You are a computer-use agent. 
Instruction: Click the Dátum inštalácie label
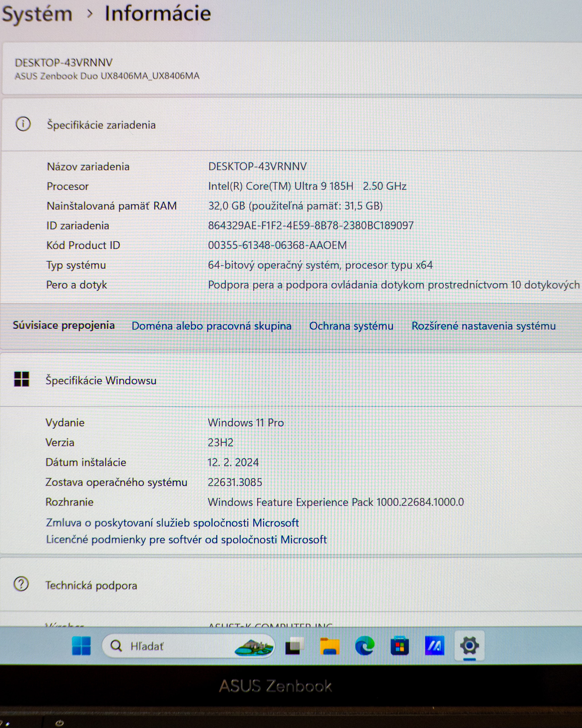point(86,462)
